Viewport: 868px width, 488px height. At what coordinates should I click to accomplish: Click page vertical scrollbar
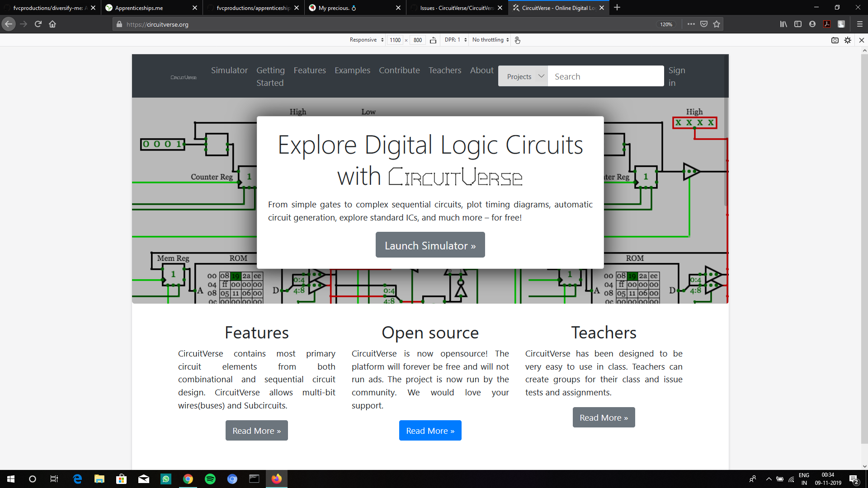tap(864, 249)
